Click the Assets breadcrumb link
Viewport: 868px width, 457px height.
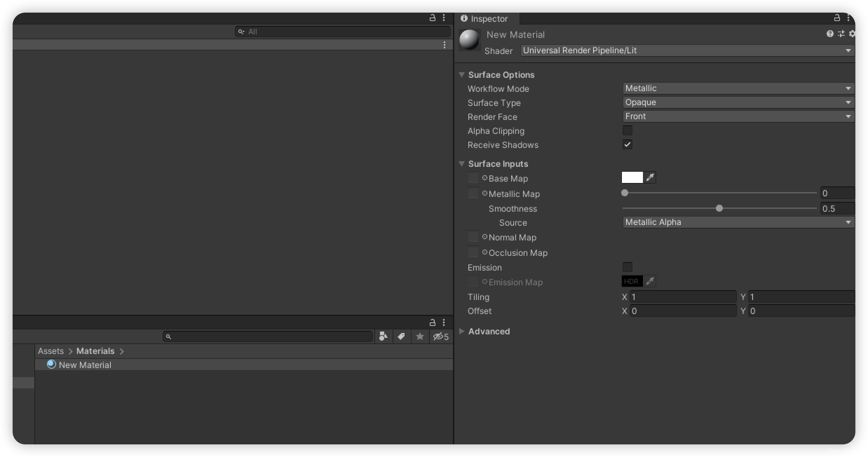tap(51, 351)
